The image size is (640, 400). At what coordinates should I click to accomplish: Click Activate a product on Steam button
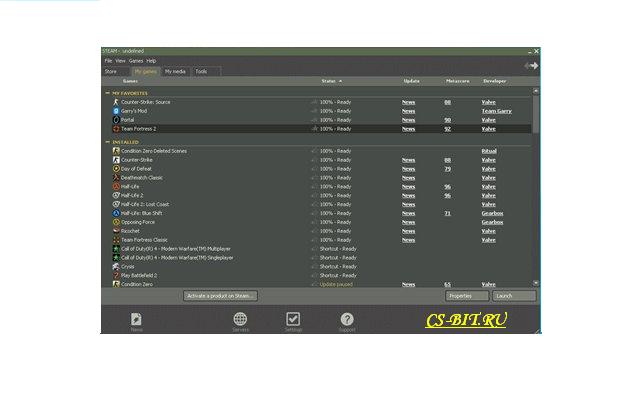pyautogui.click(x=220, y=296)
